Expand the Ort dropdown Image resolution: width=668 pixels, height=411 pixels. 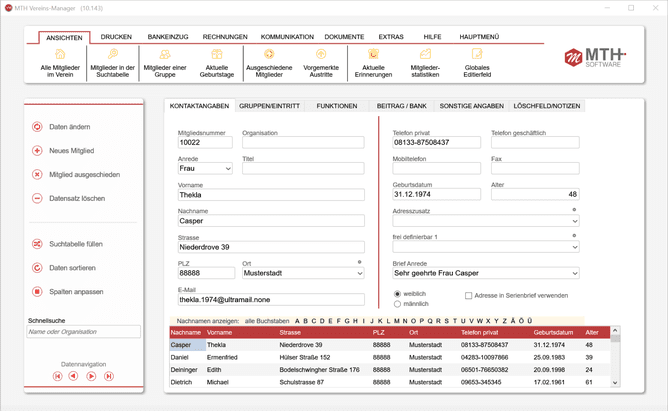click(360, 273)
